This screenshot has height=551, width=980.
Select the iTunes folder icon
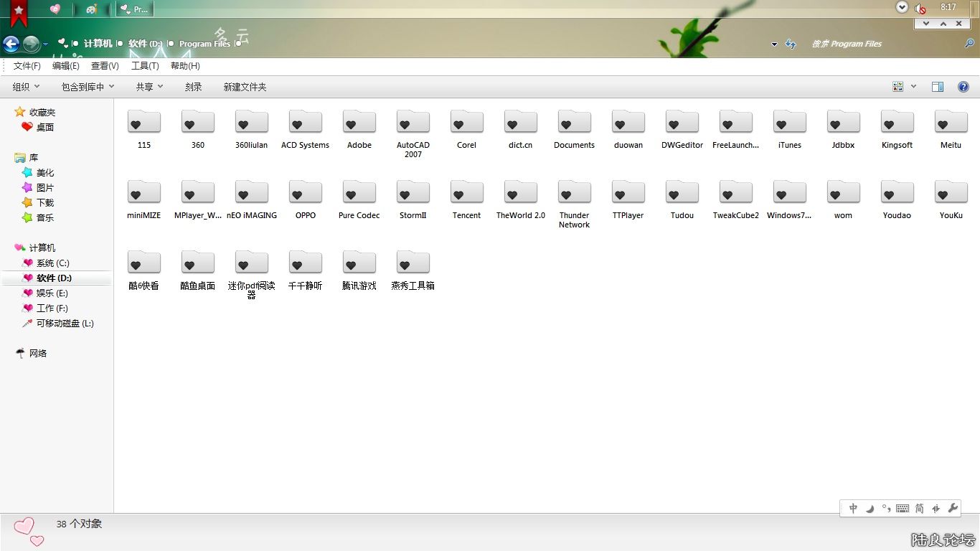[789, 123]
